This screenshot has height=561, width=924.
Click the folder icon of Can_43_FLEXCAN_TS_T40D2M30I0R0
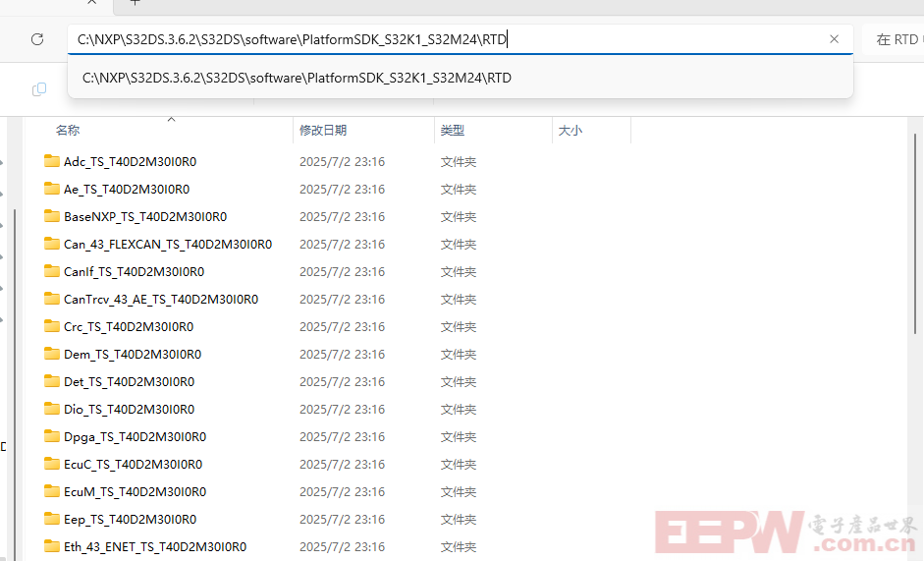point(52,244)
